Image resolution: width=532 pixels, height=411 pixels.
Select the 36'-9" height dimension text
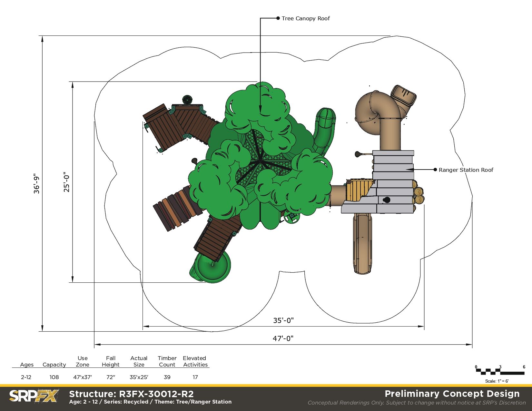[x=36, y=184]
